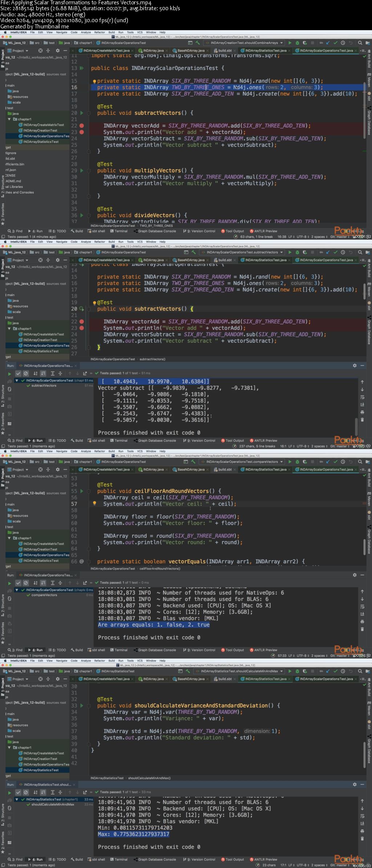
Task: Open the Terminal tool window in the 00:01:32 frame
Action: pos(119,231)
